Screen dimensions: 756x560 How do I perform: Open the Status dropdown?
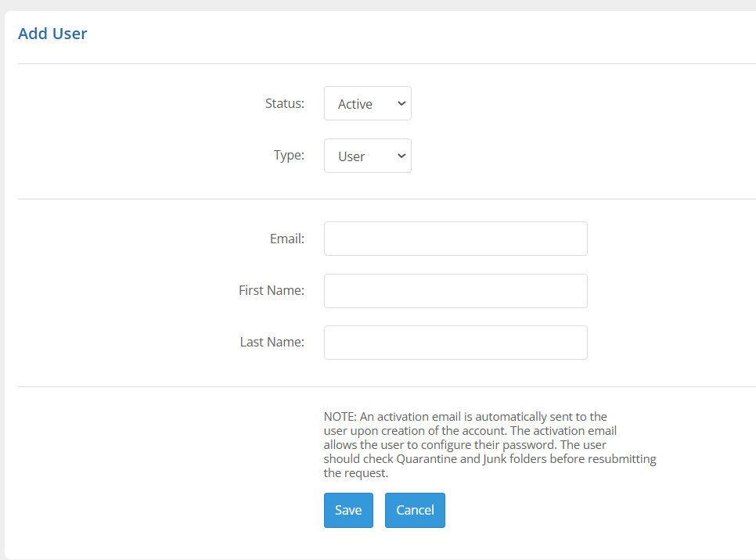tap(367, 103)
